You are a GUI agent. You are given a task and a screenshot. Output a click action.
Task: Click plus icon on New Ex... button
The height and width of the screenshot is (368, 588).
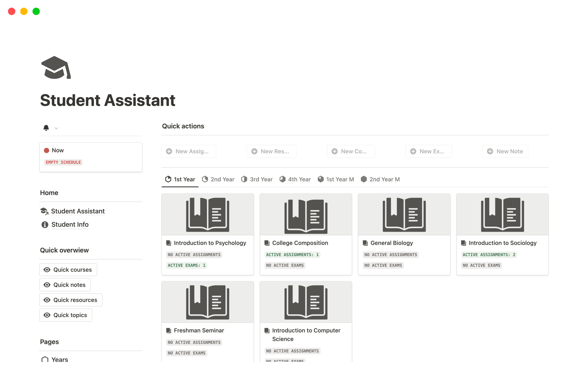coord(413,151)
